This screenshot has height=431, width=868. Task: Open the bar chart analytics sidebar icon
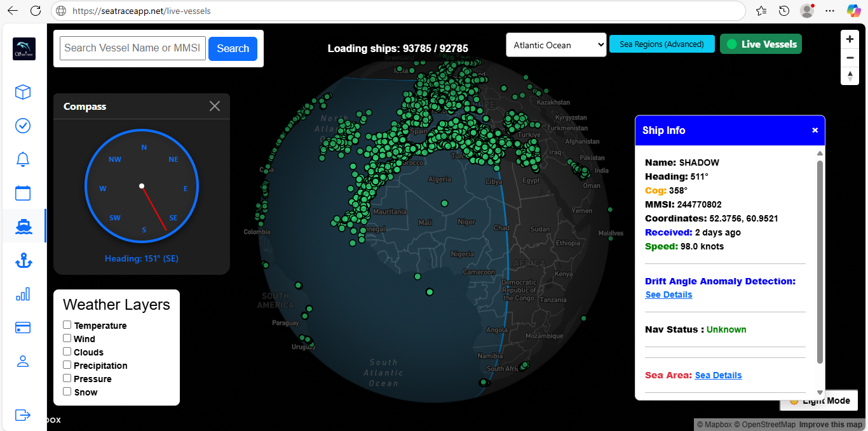coord(23,294)
